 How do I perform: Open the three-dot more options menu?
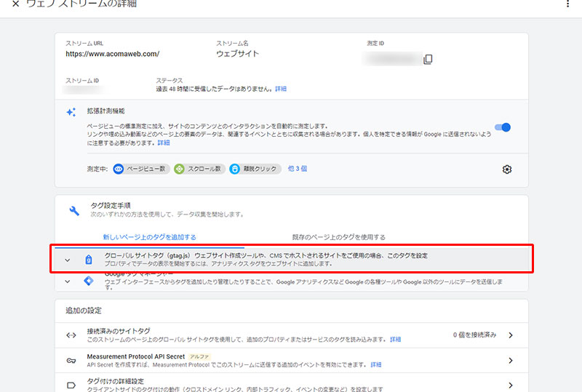[567, 4]
